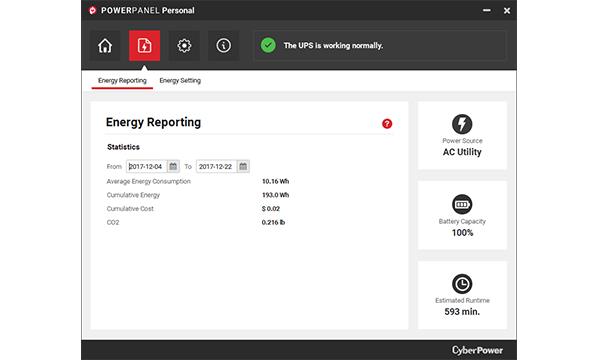Click the Cumulative Cost label
The width and height of the screenshot is (600, 360).
(130, 209)
